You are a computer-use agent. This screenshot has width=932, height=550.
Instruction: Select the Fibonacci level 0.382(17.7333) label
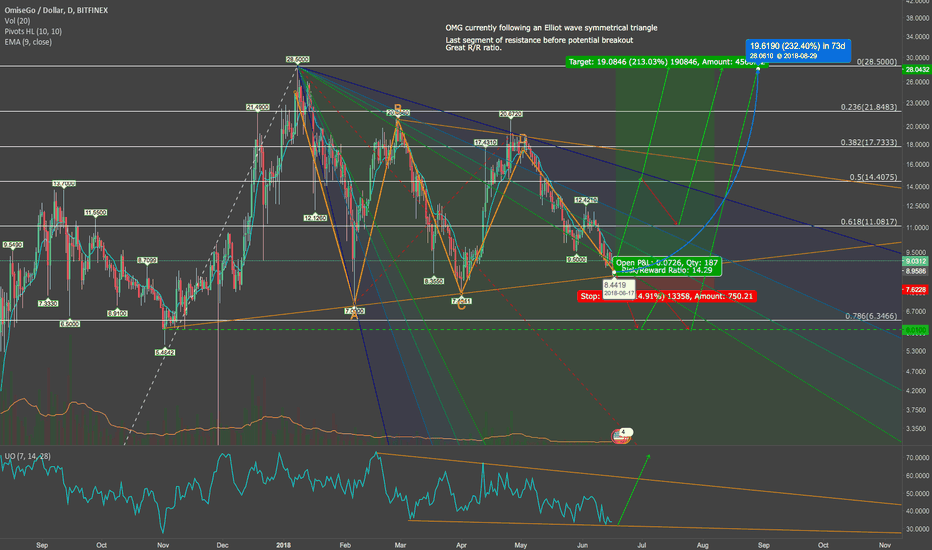868,142
